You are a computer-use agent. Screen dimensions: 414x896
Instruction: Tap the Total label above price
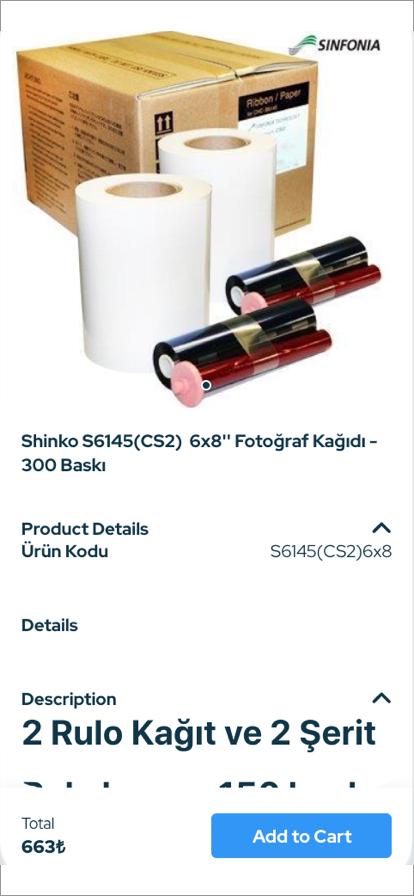38,823
